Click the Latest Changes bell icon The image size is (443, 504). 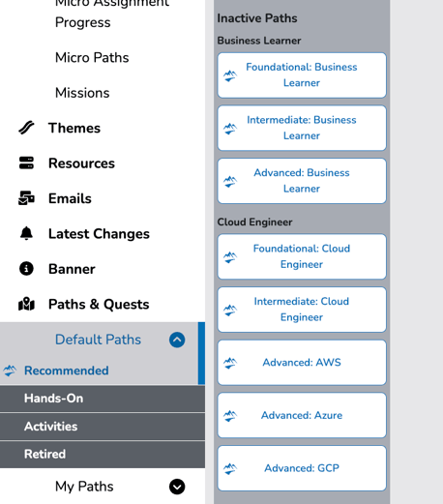[x=26, y=233]
